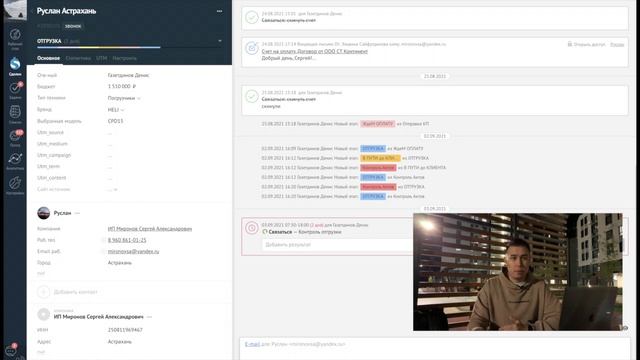Viewport: 640px width, 360px height.
Task: Click the pink Ждём ОПЛАТУ stage label
Action: (378, 124)
